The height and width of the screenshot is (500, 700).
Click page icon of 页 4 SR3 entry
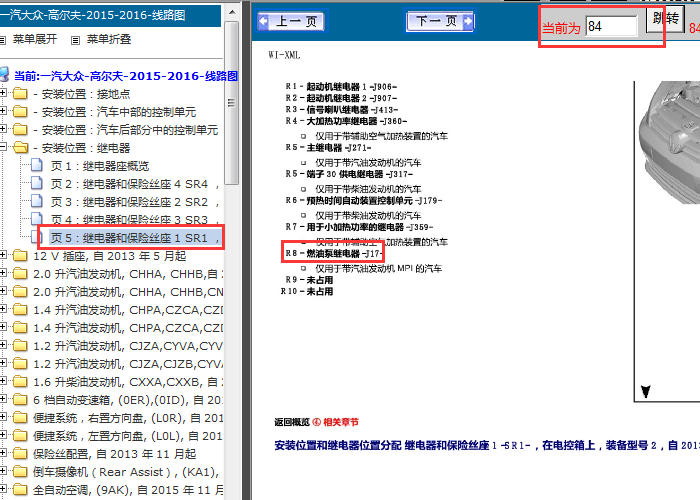(x=37, y=218)
